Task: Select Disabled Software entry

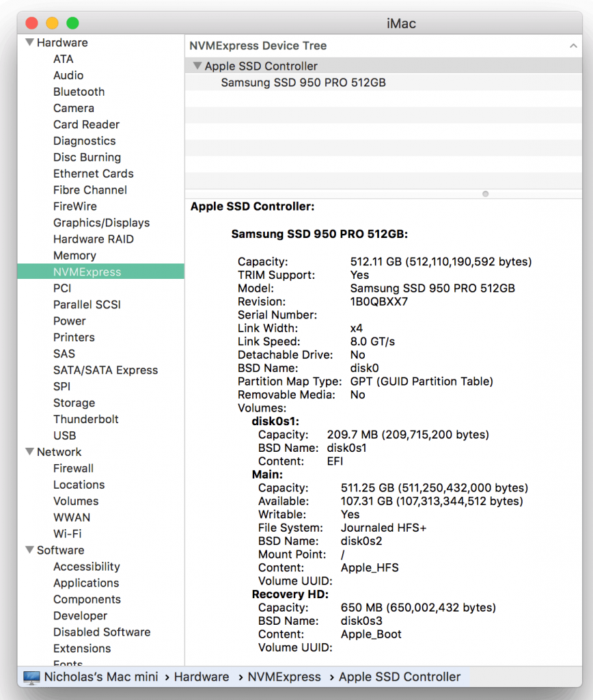Action: pyautogui.click(x=102, y=632)
